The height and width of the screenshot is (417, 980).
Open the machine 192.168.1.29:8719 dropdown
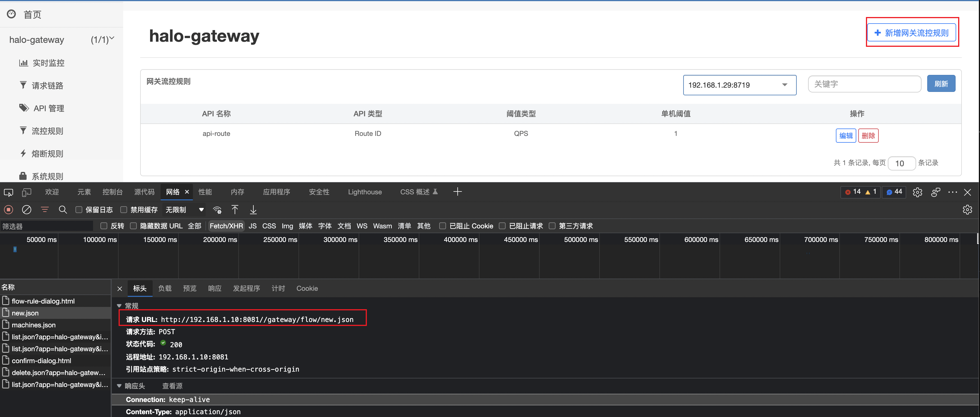coord(740,85)
